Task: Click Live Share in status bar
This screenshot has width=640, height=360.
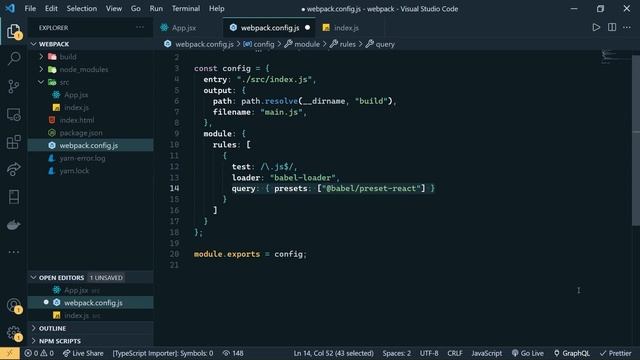Action: [x=83, y=353]
